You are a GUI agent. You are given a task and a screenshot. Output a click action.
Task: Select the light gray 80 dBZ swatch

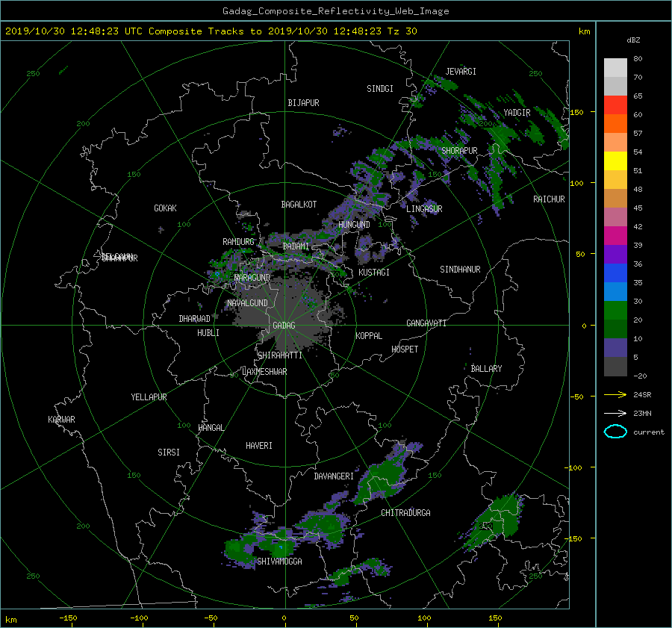click(615, 67)
